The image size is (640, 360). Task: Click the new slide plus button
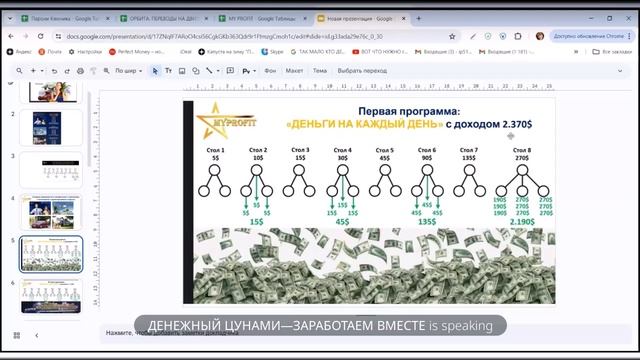point(33,71)
